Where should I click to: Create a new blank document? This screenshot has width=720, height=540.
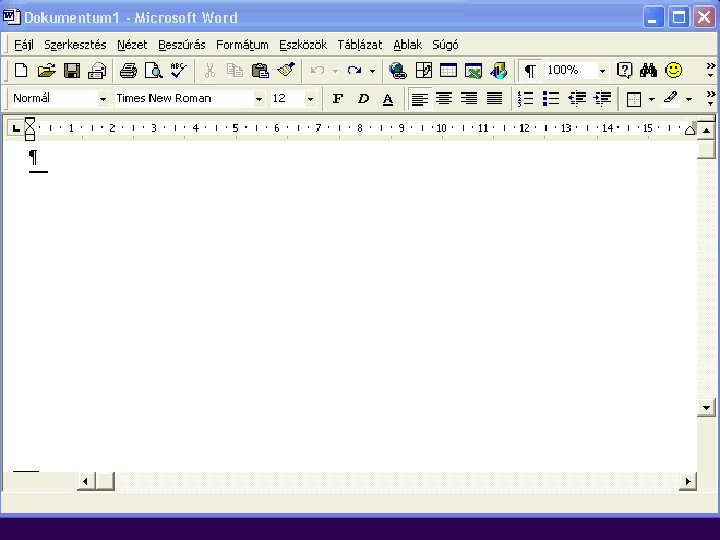(21, 71)
